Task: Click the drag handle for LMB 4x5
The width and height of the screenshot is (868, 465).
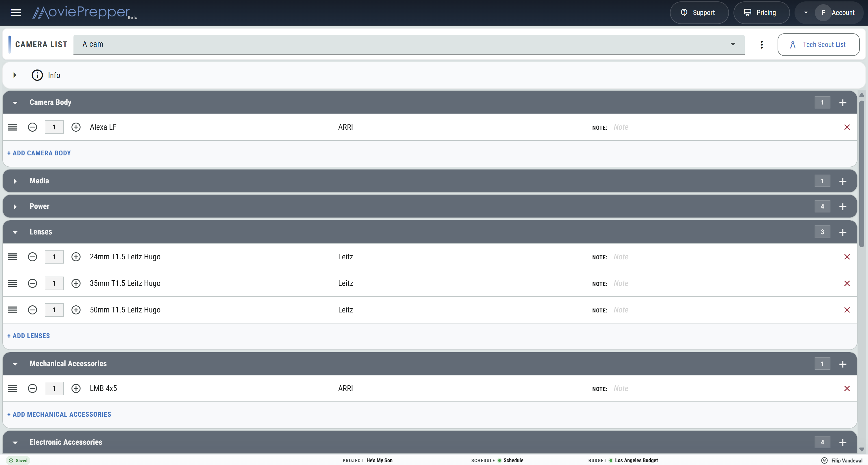Action: [13, 388]
